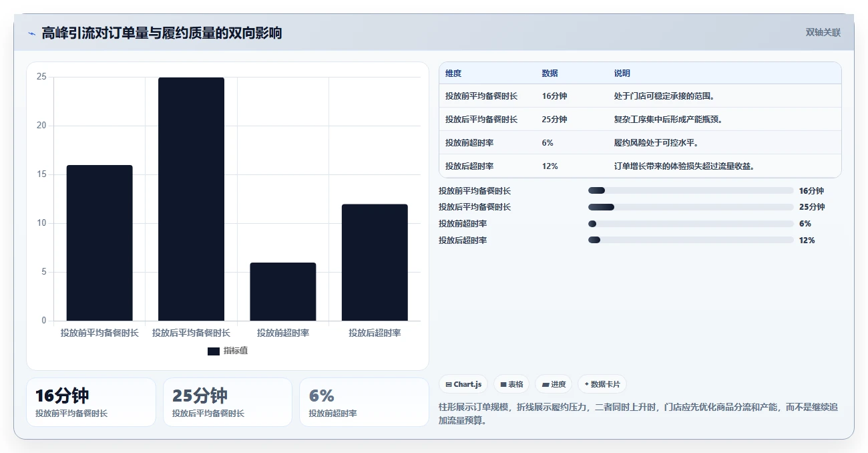Select the 进度 tag

click(554, 384)
